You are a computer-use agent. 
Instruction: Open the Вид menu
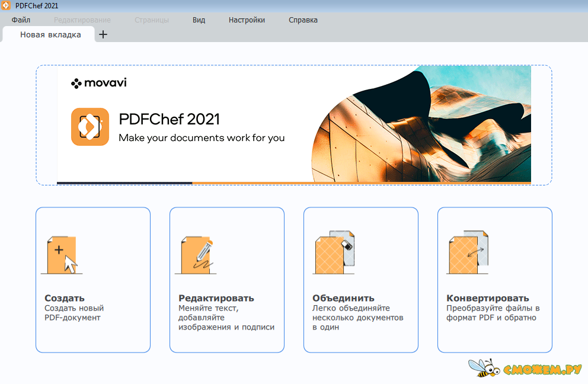click(199, 20)
